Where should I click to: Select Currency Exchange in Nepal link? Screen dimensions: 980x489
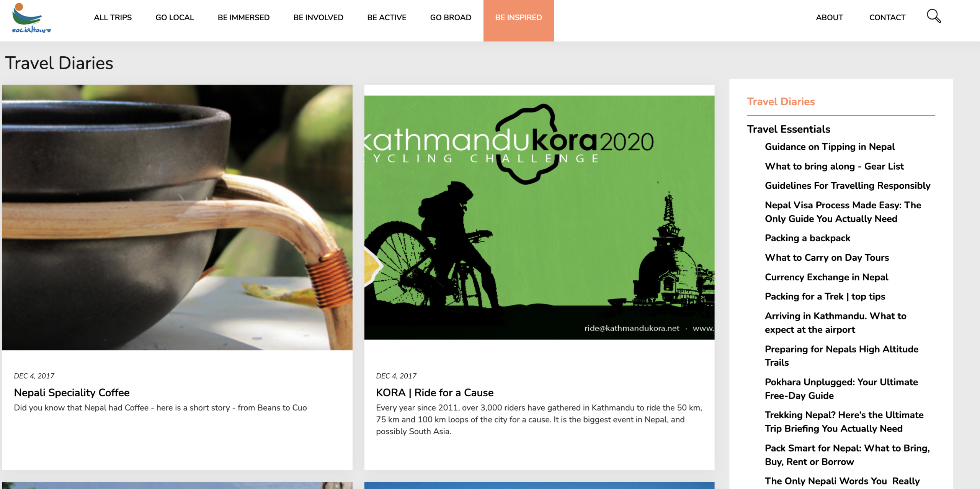click(826, 277)
